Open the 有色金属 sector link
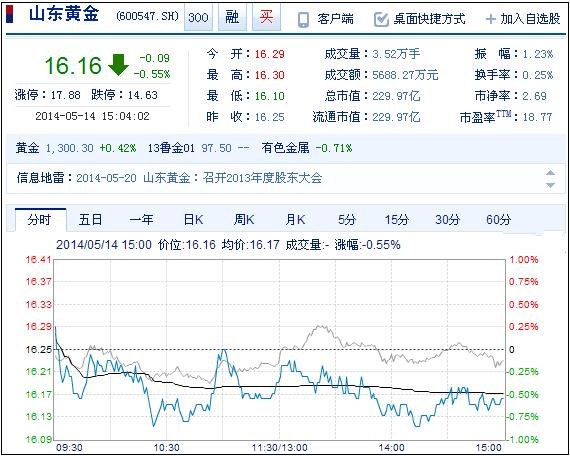Viewport: 570px width, 456px height. click(x=285, y=148)
